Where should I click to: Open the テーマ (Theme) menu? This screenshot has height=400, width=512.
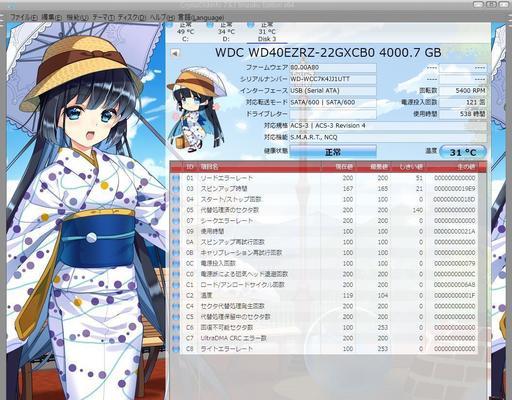click(103, 17)
